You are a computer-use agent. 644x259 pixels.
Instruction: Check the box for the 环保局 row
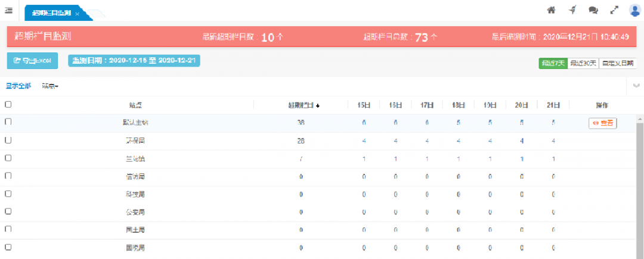point(8,141)
